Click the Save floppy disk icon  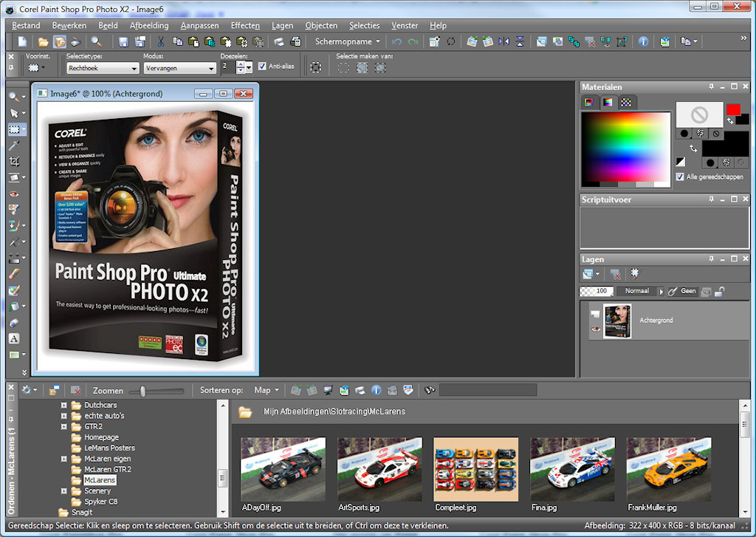pyautogui.click(x=123, y=41)
